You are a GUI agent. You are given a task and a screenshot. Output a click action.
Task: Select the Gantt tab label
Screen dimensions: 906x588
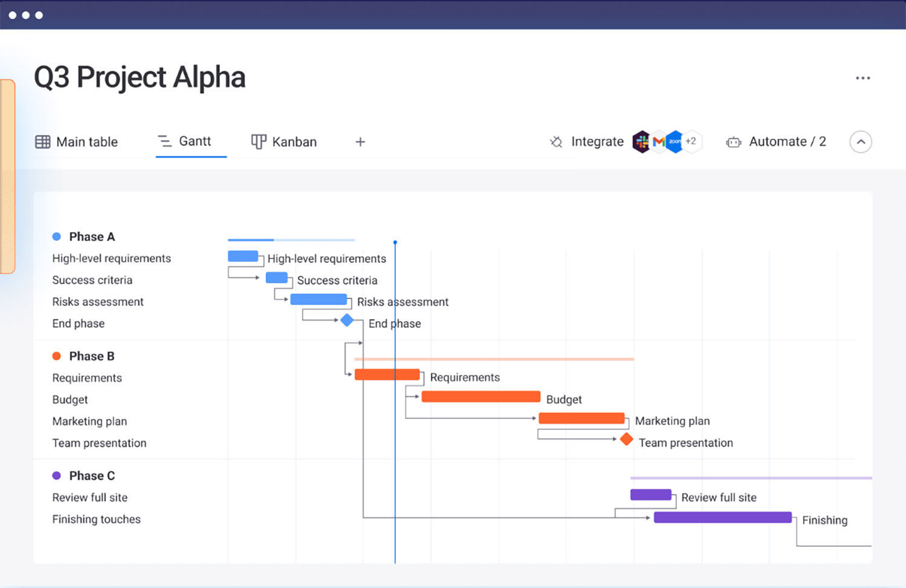tap(194, 141)
